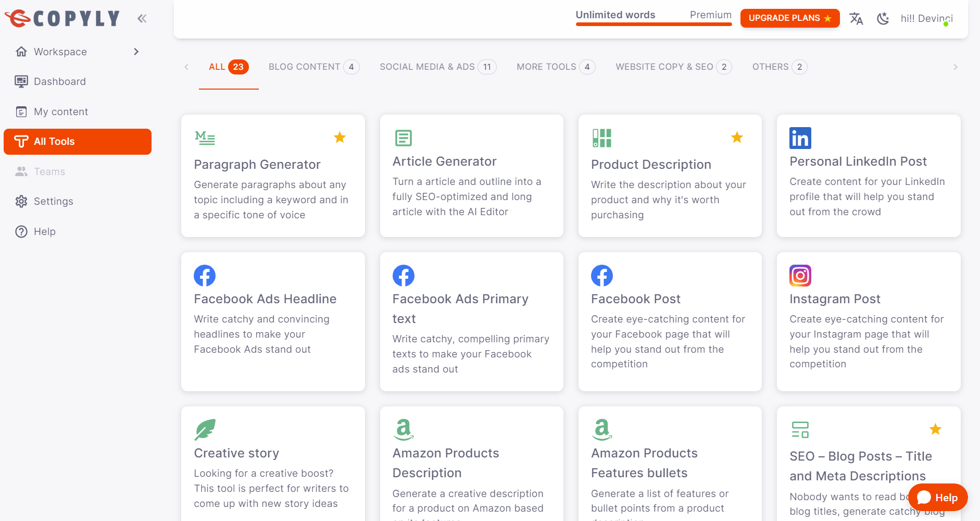Switch to Others tab
Screen dimensions: 980x521
tap(780, 67)
